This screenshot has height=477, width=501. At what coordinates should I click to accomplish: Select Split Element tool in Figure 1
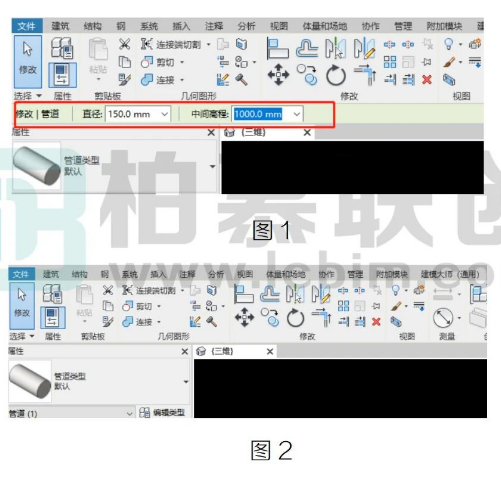click(390, 44)
